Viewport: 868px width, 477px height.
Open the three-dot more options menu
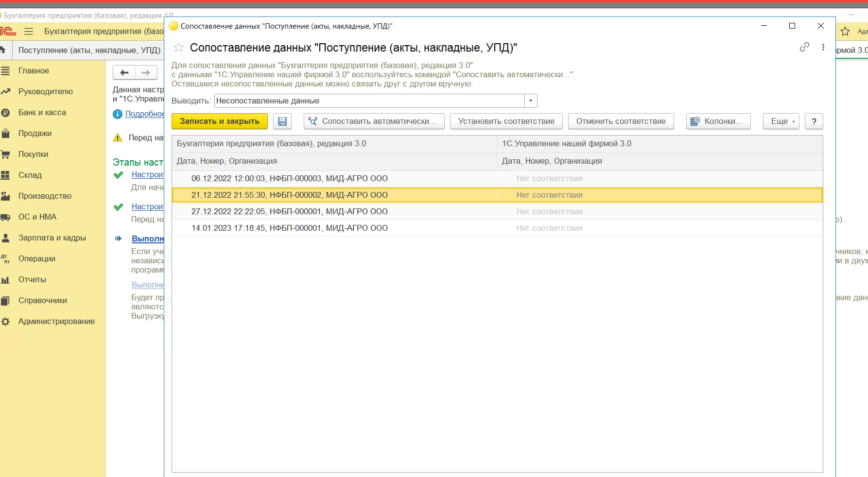(x=823, y=47)
